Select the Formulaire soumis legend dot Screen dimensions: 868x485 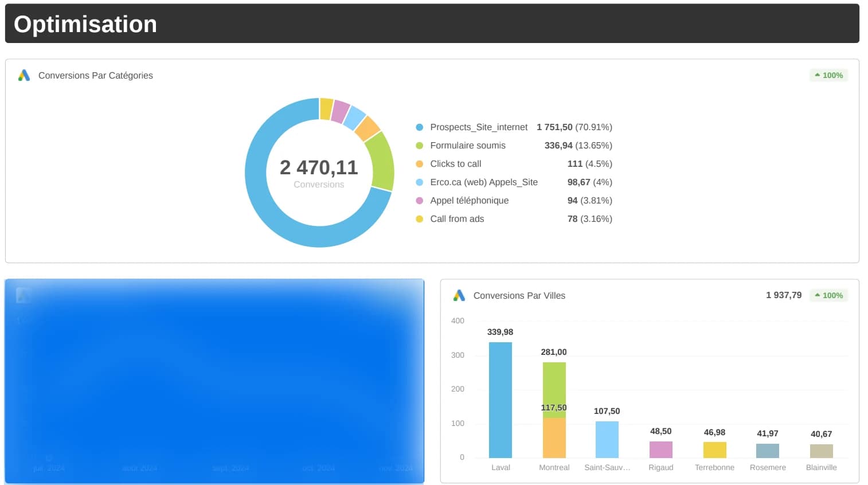coord(420,146)
